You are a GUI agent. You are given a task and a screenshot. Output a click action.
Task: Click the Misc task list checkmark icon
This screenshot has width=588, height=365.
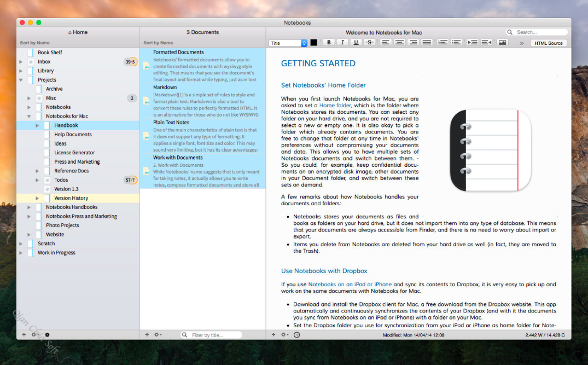39,98
